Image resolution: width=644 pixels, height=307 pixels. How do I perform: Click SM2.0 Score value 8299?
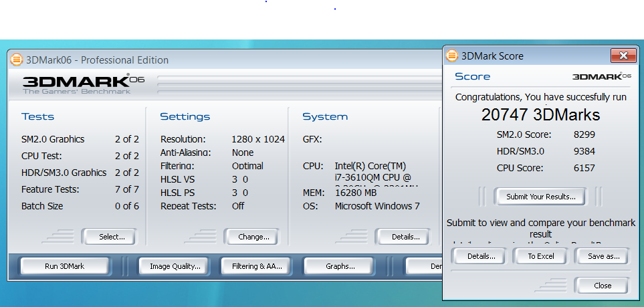(584, 134)
